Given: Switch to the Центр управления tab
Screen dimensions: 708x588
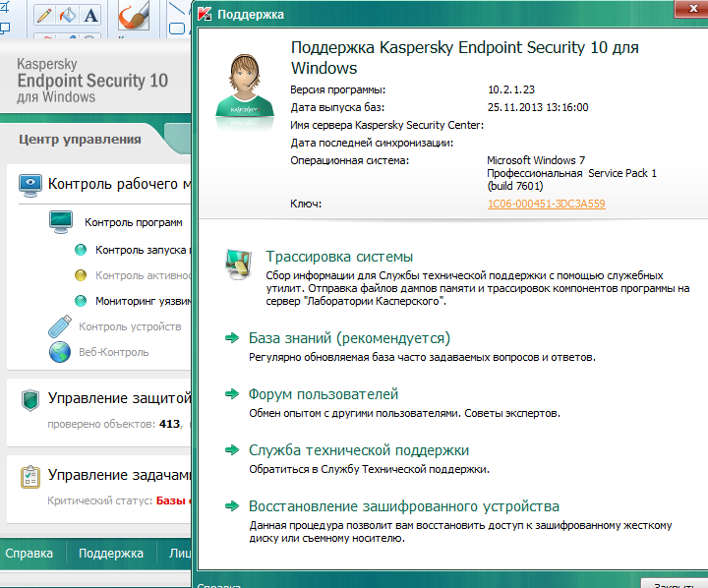Looking at the screenshot, I should pyautogui.click(x=80, y=139).
